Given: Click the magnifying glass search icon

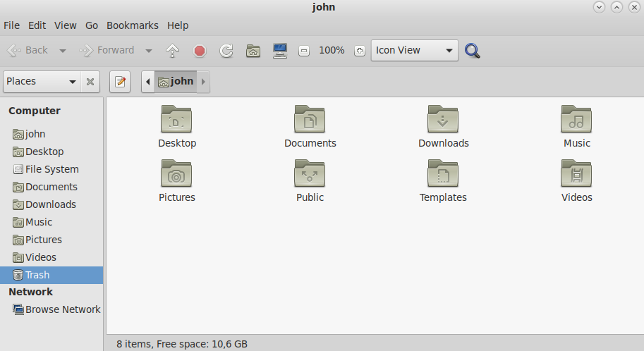Looking at the screenshot, I should [473, 51].
